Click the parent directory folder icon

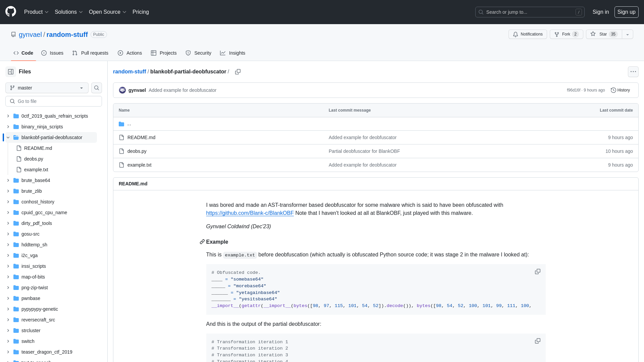[x=121, y=124]
